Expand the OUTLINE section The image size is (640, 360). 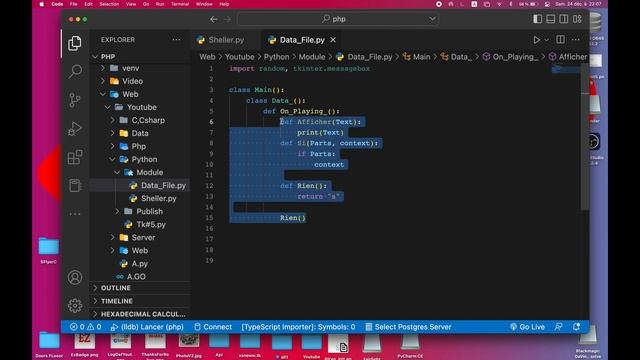[140, 288]
